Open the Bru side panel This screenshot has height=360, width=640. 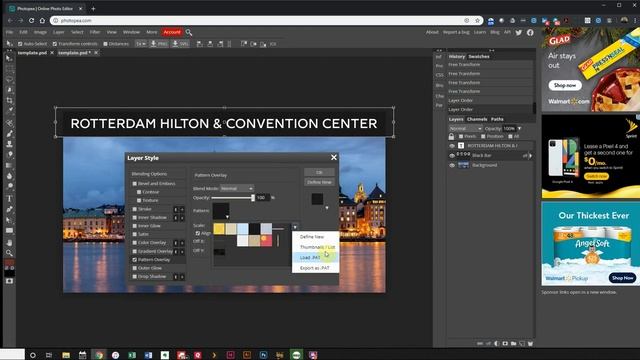pyautogui.click(x=439, y=85)
